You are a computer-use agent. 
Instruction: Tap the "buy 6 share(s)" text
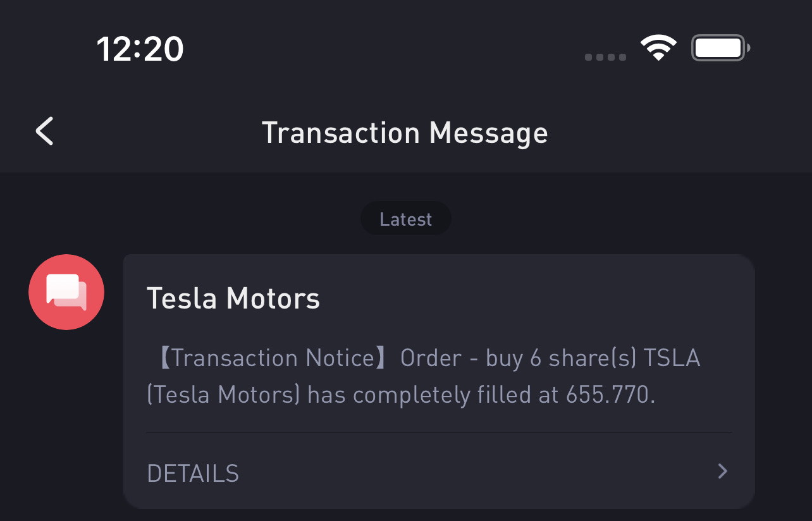point(561,359)
